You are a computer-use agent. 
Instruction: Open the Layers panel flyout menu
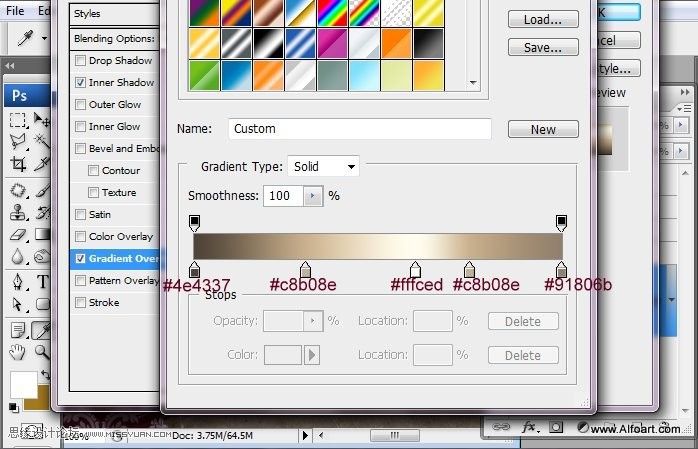click(x=684, y=109)
